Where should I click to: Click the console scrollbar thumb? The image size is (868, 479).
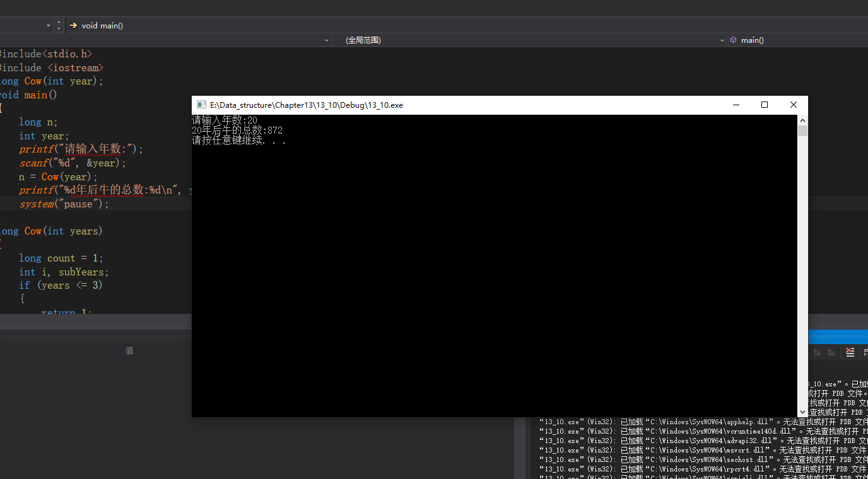(x=802, y=130)
